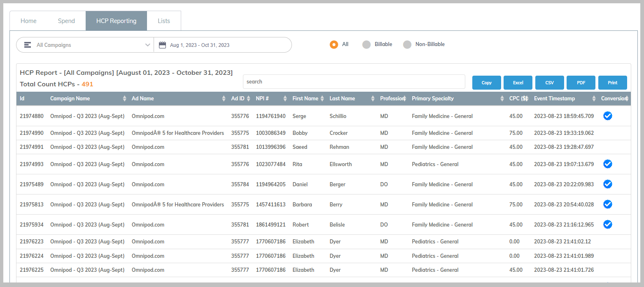Click the search input field
Image resolution: width=644 pixels, height=287 pixels.
354,81
